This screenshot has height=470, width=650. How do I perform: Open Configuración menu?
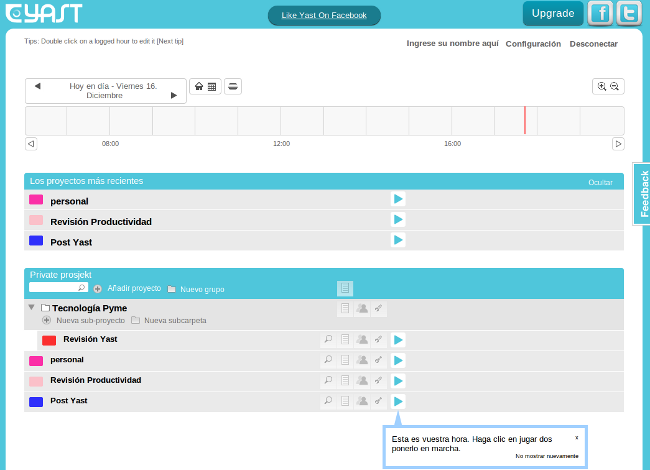[533, 44]
